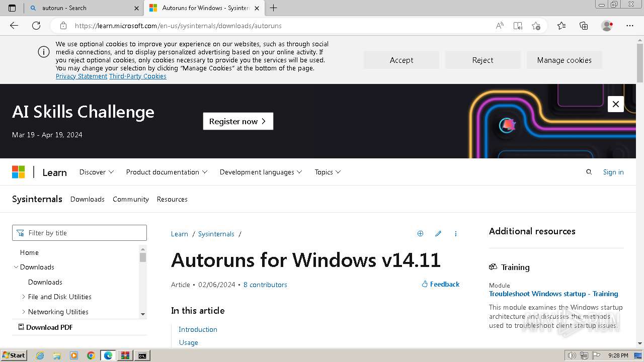Viewport: 644px width, 362px height.
Task: Open the command prompt taskbar icon
Action: point(142,355)
